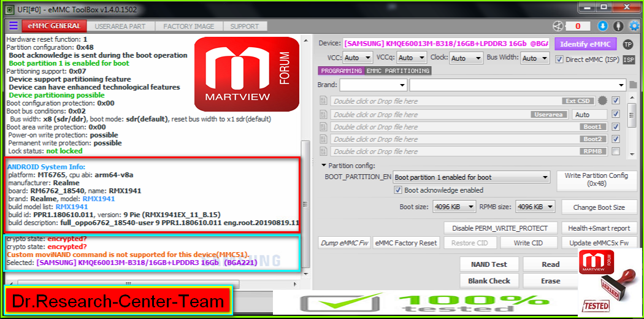Click the blue download update icon
Viewport: 644px width, 319px height.
point(602,26)
